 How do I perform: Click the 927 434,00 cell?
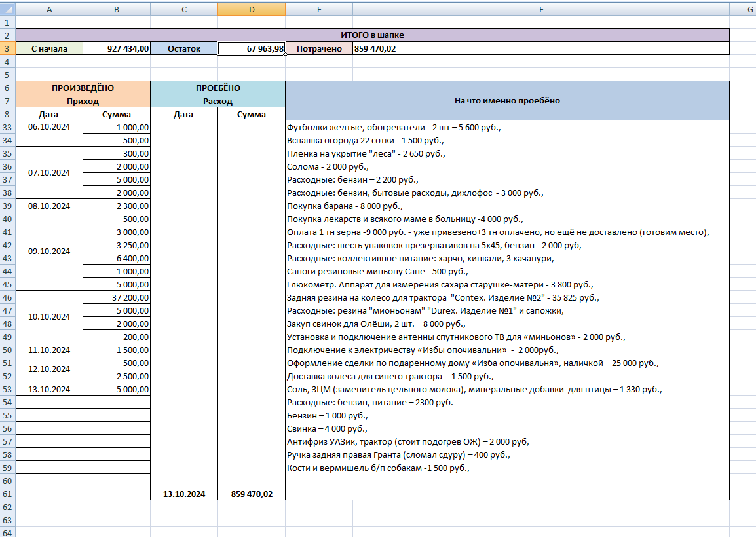click(x=117, y=48)
